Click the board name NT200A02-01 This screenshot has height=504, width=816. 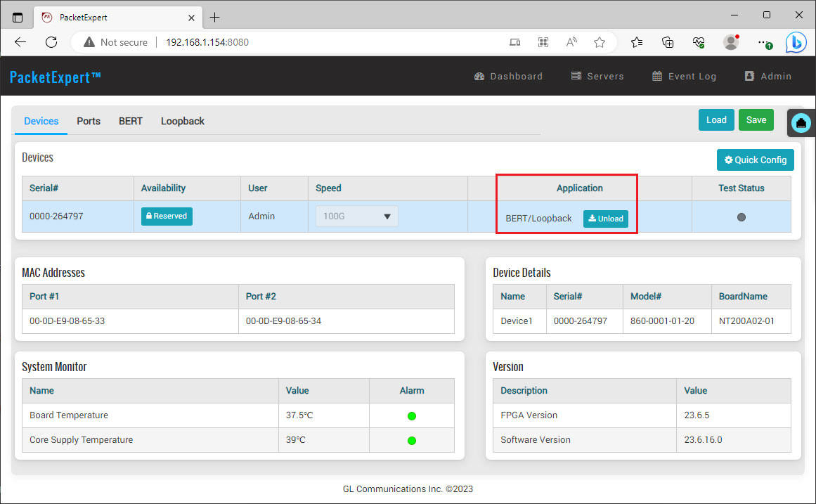(x=746, y=321)
